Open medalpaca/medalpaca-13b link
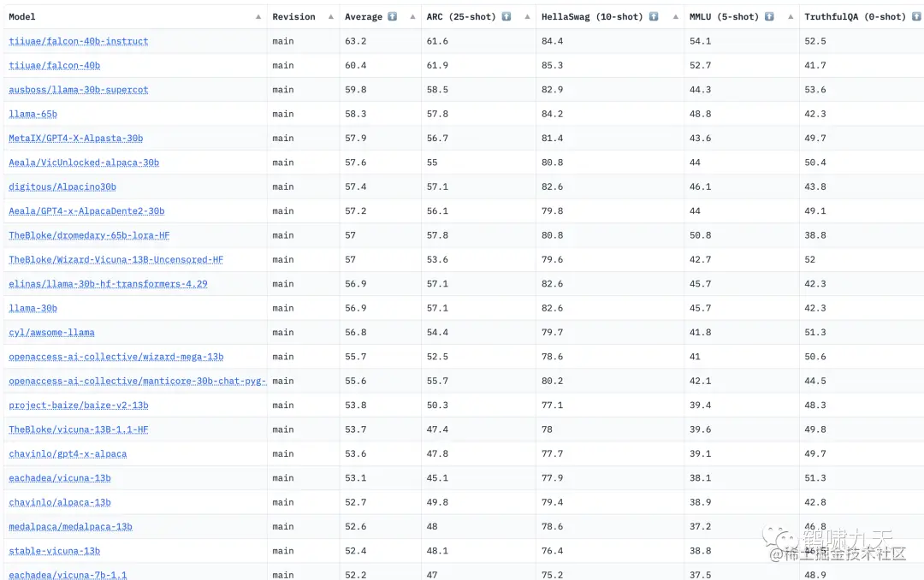Screen dimensions: 924x580 [71, 527]
